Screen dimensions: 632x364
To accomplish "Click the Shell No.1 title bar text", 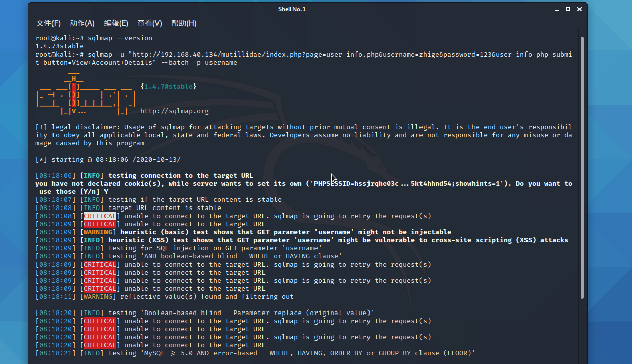I will [292, 9].
